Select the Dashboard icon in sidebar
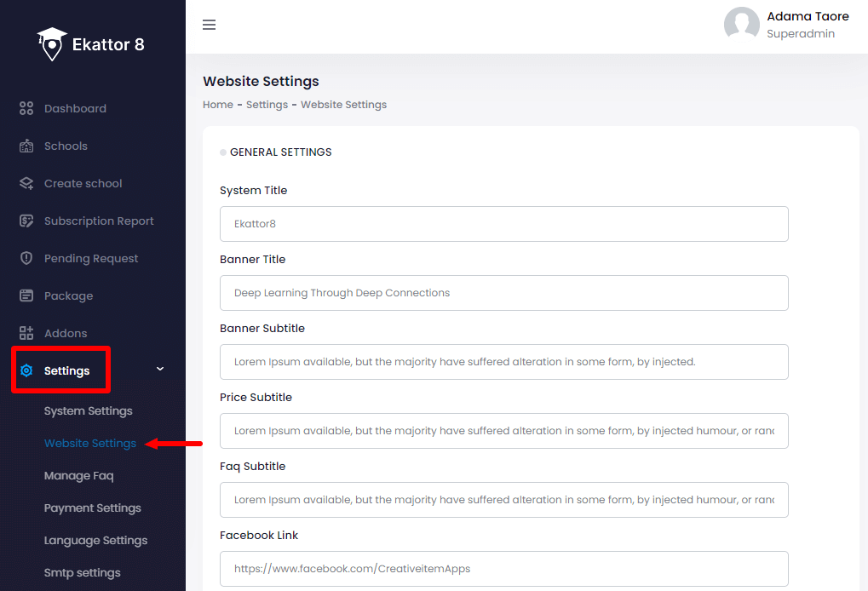Screen dimensions: 868x591 coord(26,108)
